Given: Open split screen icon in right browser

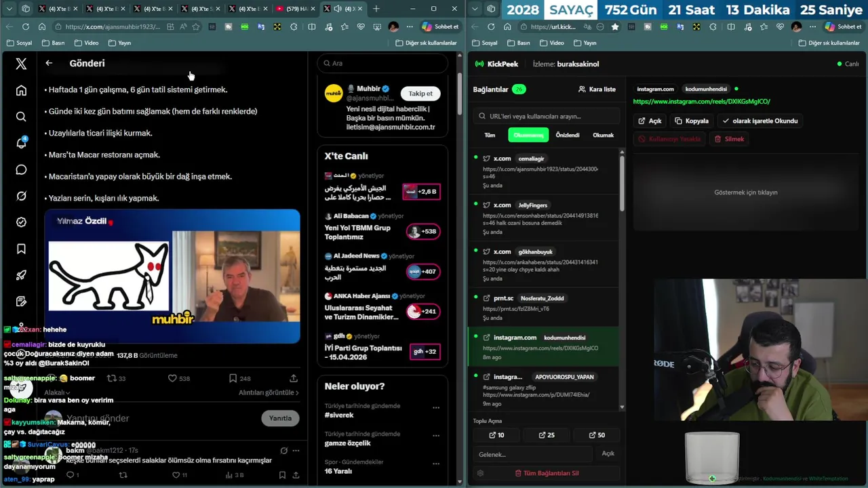Looking at the screenshot, I should pyautogui.click(x=731, y=26).
